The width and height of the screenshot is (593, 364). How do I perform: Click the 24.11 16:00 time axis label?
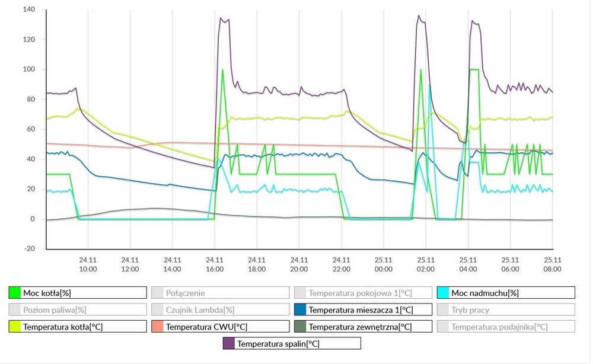click(x=215, y=264)
